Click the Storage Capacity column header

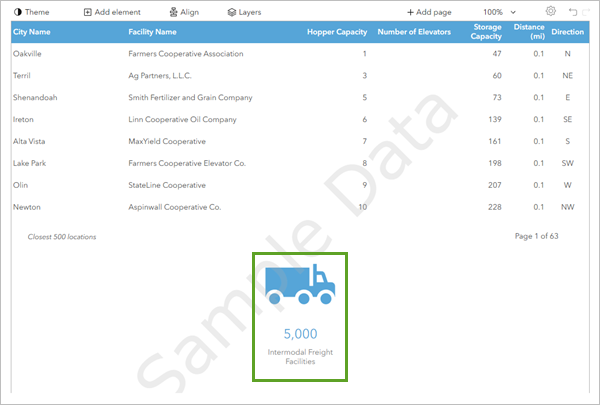pyautogui.click(x=486, y=32)
